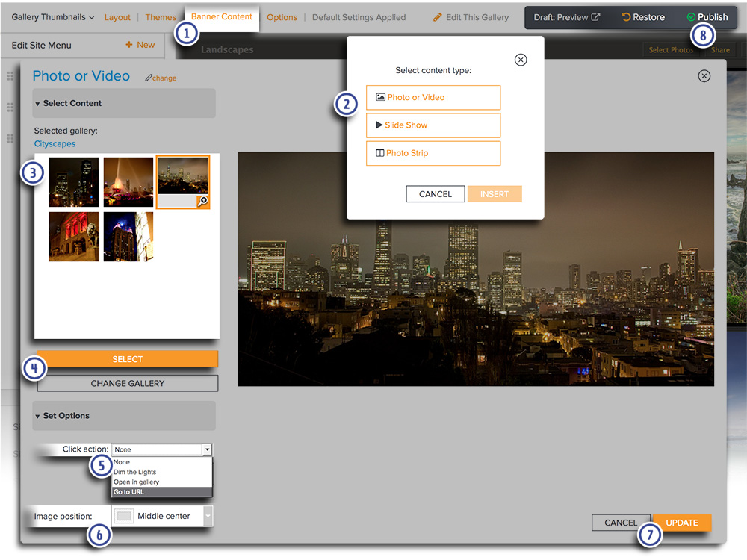Select the illuminated fountain thumbnail
The image size is (747, 560).
pos(128,182)
